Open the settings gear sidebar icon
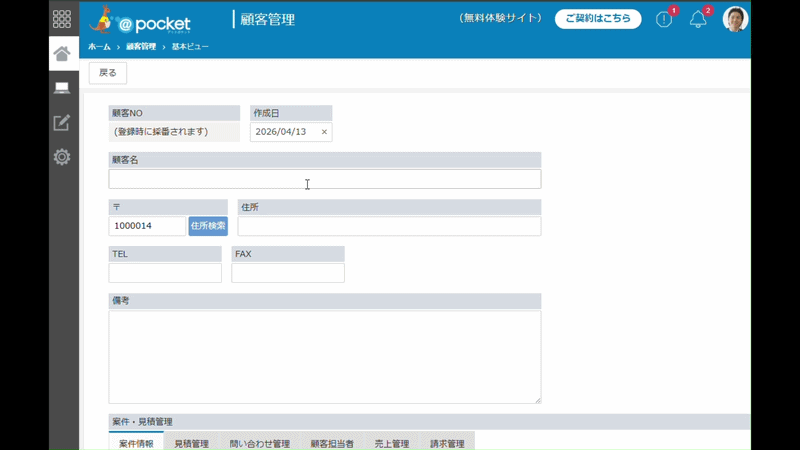This screenshot has height=450, width=800. 62,157
